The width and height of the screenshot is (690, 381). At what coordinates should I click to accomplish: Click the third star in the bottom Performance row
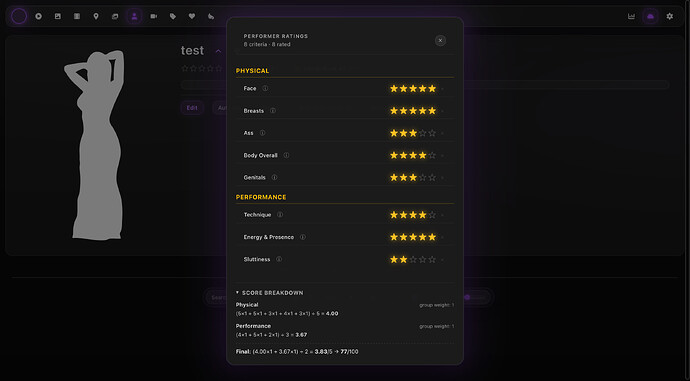[413, 260]
